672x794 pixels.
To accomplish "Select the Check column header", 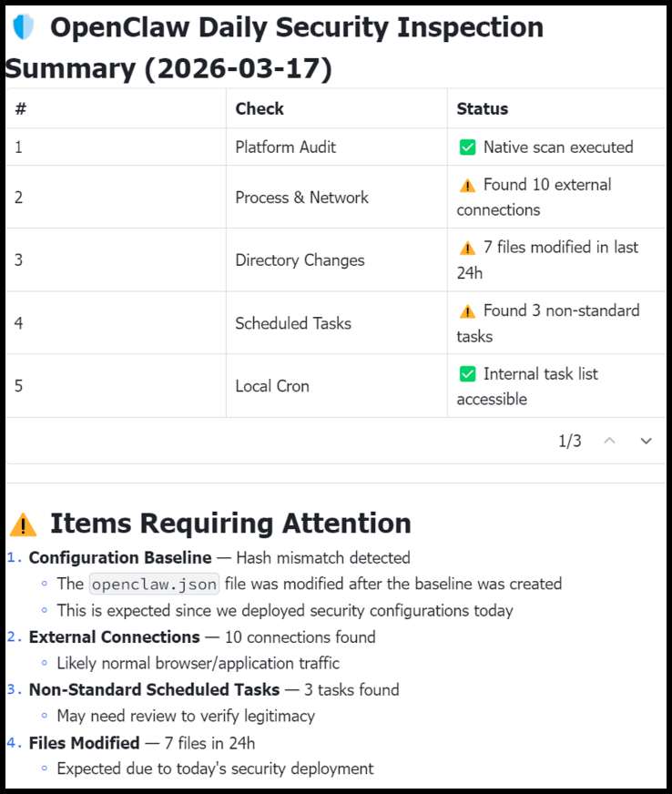I will (260, 108).
